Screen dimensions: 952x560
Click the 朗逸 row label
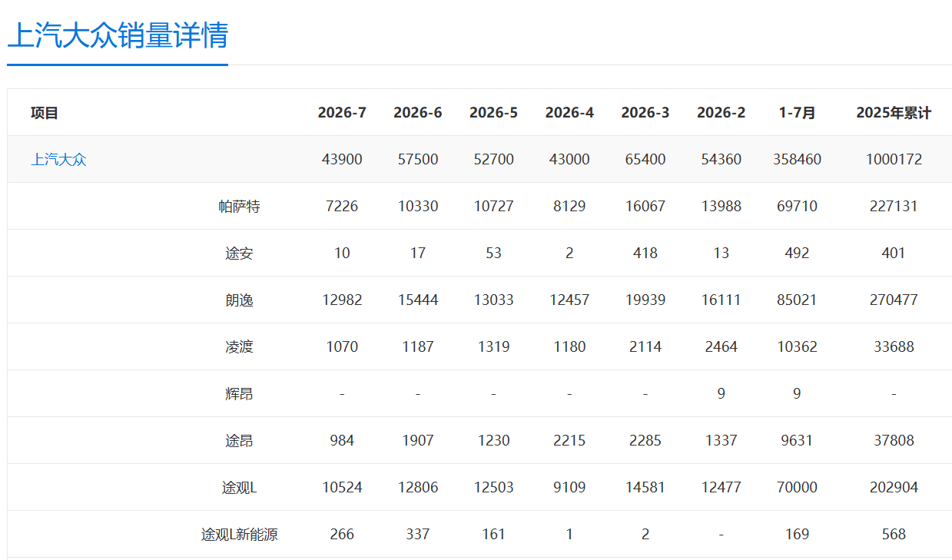tap(239, 300)
